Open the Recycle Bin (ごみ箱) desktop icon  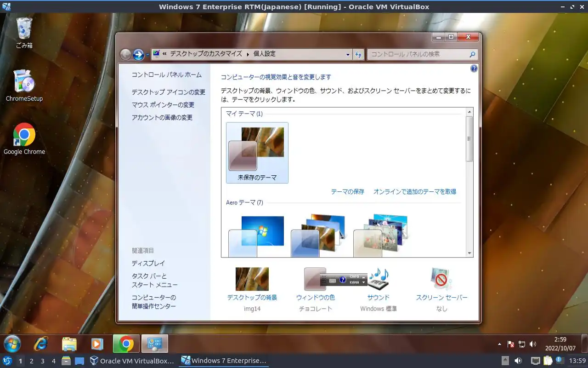[x=24, y=32]
